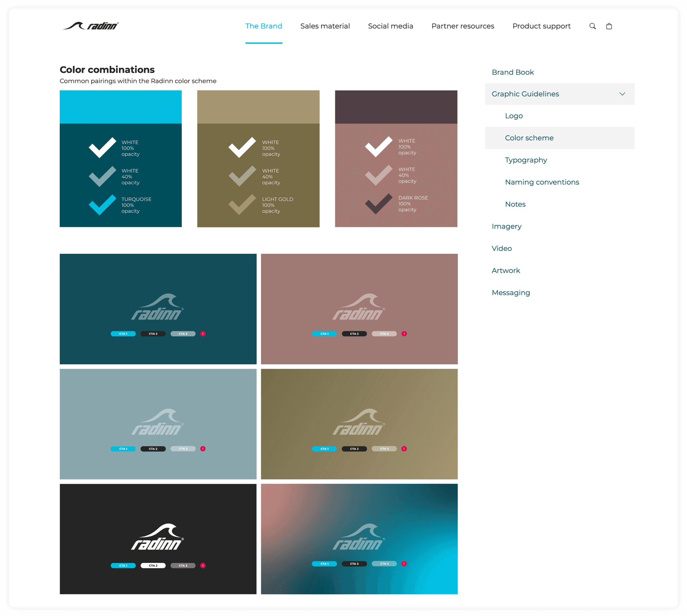Click the dark rose checkmark icon
687x616 pixels.
coord(379,203)
